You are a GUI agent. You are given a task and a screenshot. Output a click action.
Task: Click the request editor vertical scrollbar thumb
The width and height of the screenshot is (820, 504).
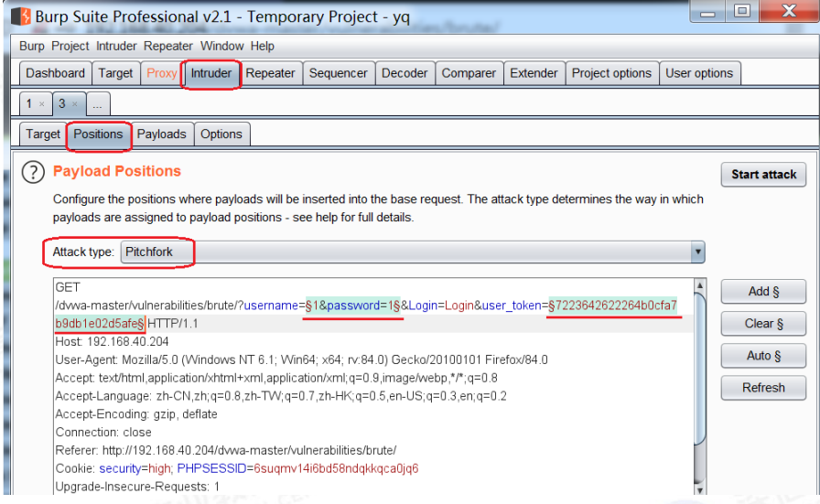coord(700,369)
